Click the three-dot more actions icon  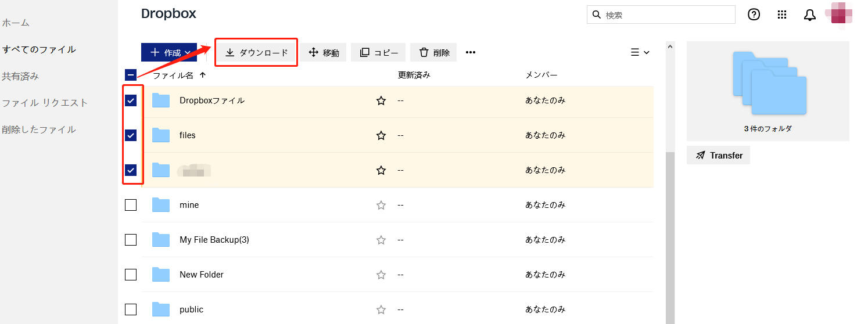tap(471, 52)
